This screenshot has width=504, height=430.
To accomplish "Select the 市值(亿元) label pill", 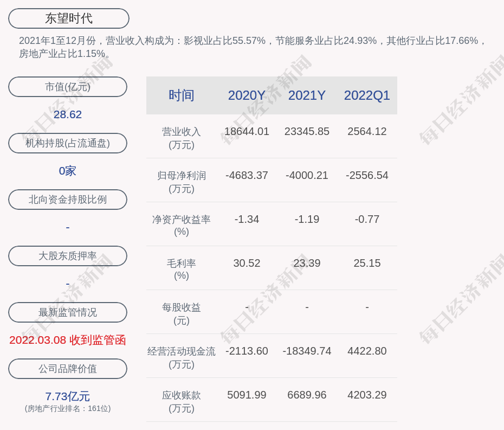I will (68, 87).
